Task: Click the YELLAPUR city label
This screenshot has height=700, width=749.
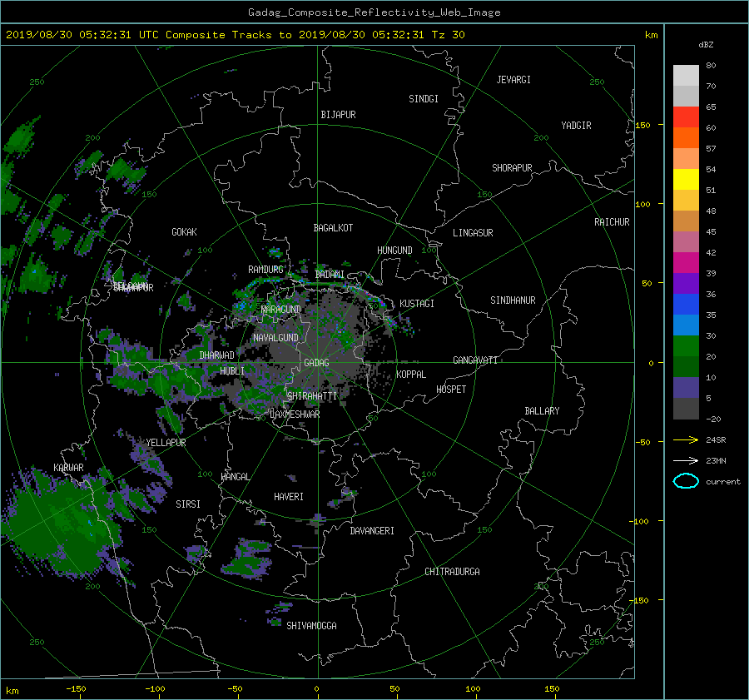Action: (166, 443)
